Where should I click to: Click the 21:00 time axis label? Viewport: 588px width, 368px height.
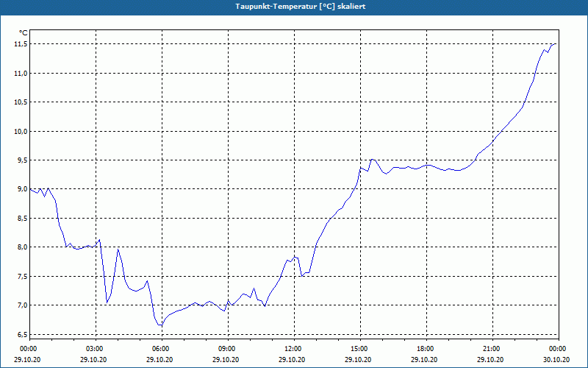pos(492,349)
